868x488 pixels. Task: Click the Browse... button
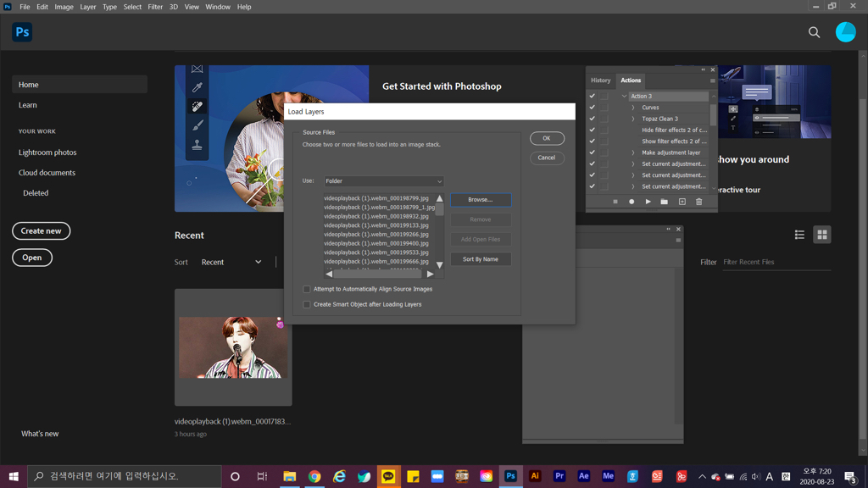(481, 200)
